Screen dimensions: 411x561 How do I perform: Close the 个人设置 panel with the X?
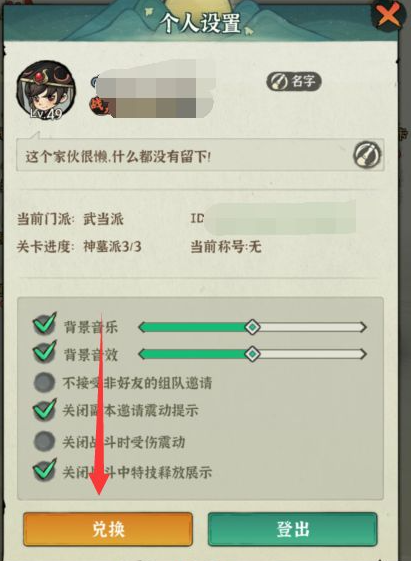pos(388,16)
